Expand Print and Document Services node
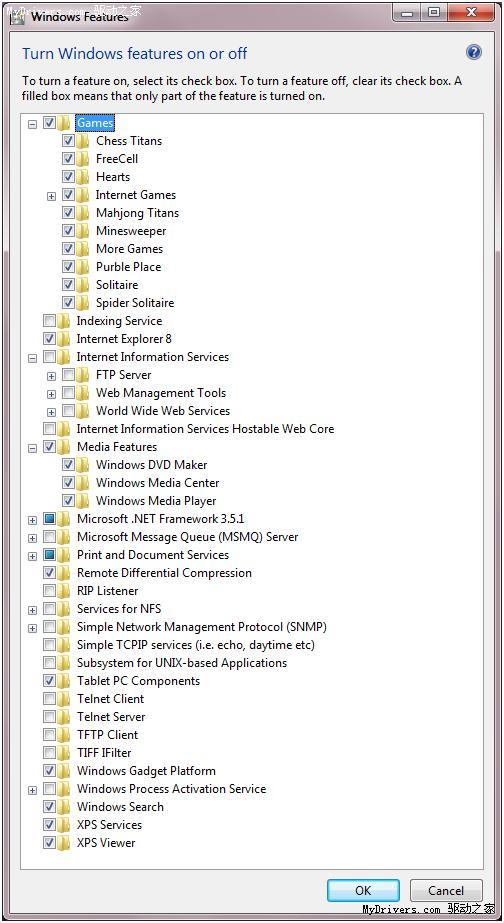 click(32, 556)
